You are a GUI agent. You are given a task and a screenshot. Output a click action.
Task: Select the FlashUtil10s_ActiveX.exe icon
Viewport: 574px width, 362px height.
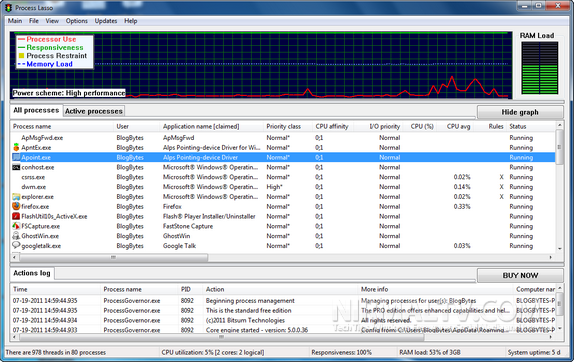coord(16,216)
